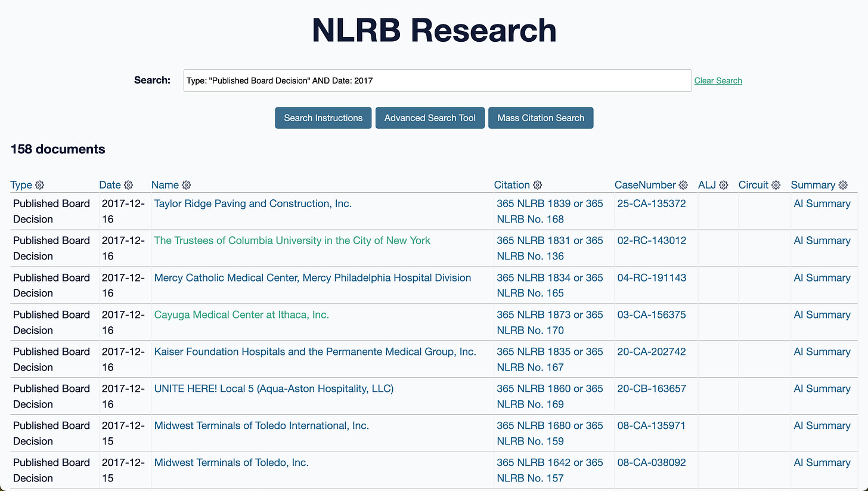
Task: Click citation 365 NLRB 1831 link
Action: click(x=550, y=248)
